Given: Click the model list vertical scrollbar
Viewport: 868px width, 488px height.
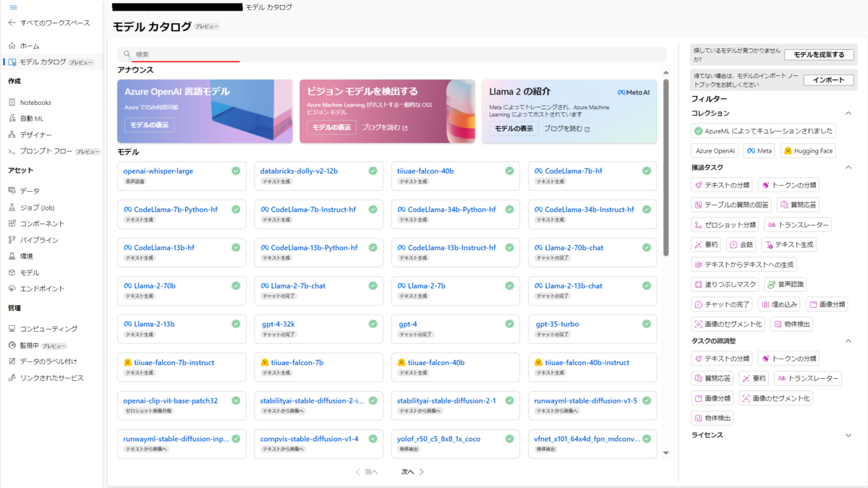Looking at the screenshot, I should coord(665,167).
